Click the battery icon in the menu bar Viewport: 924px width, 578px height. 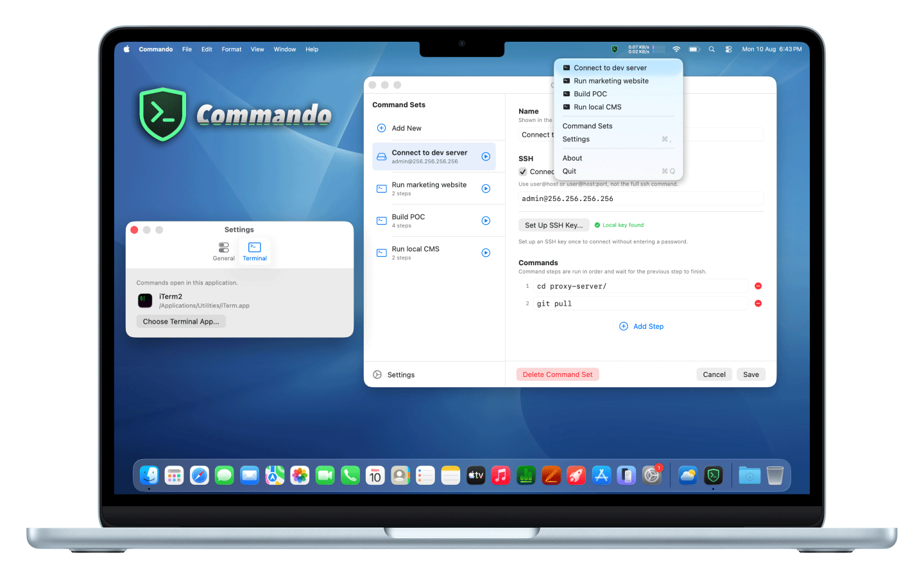point(694,49)
